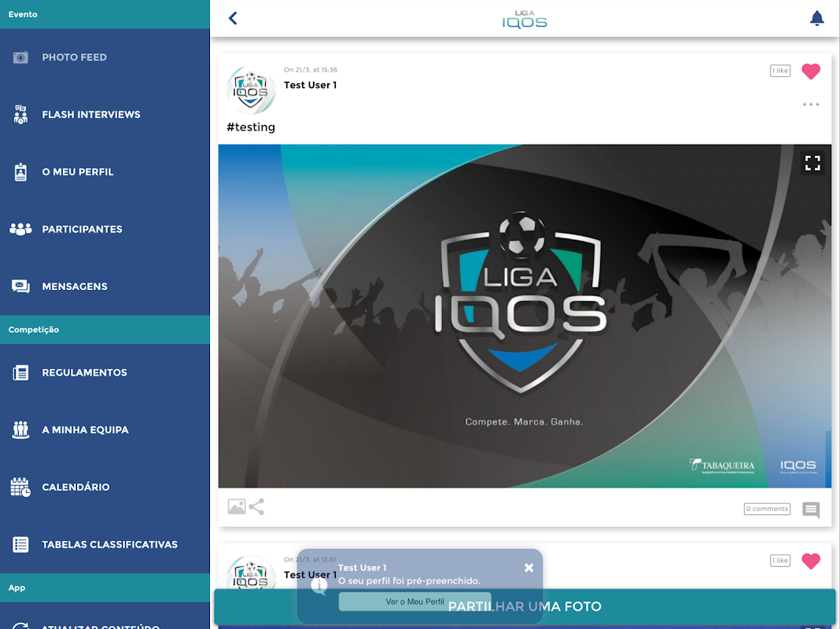This screenshot has height=629, width=840.
Task: Click the info icon in the notification popup
Action: [319, 586]
